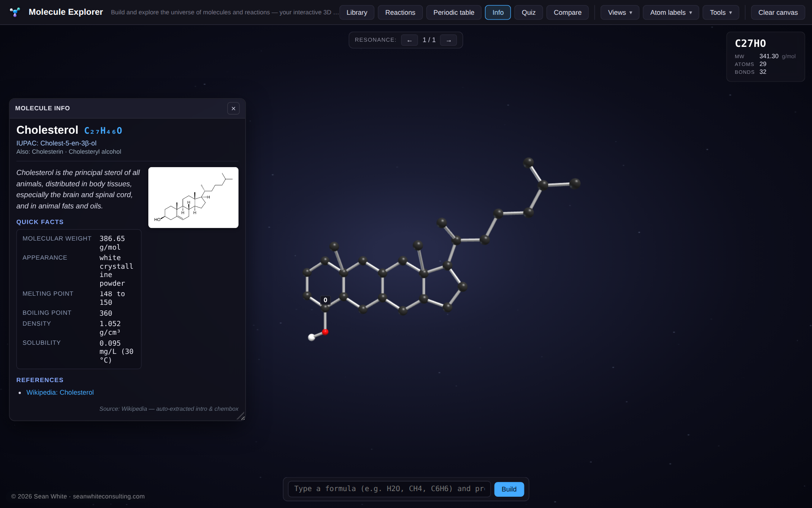
Task: Click the melting point value 148 to 150
Action: click(112, 298)
